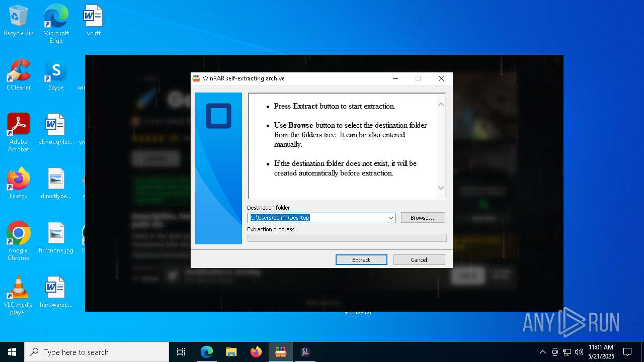Viewport: 644px width, 362px height.
Task: Launch Skype from the desktop
Action: [56, 75]
